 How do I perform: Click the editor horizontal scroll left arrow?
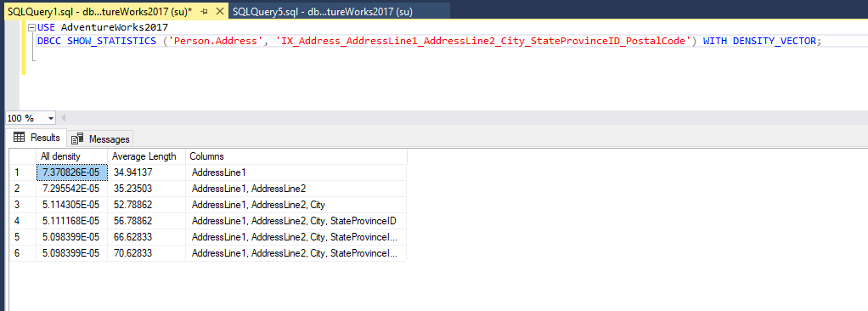[x=63, y=118]
